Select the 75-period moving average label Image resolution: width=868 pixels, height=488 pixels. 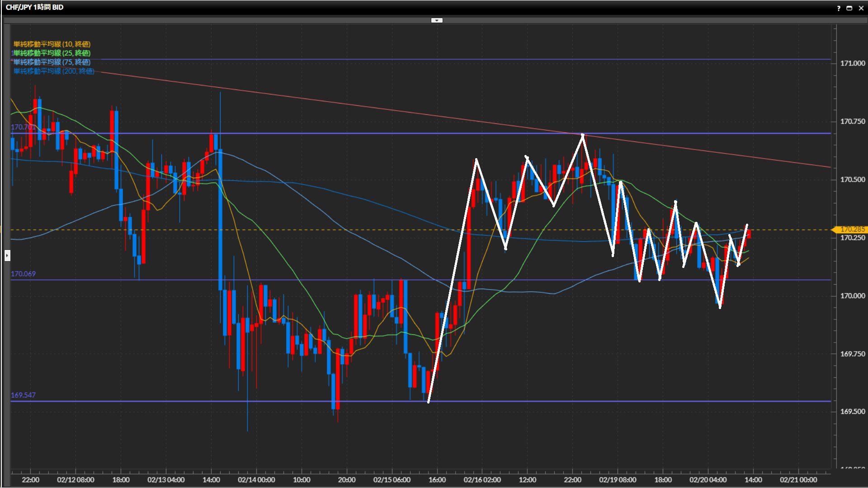pyautogui.click(x=52, y=62)
